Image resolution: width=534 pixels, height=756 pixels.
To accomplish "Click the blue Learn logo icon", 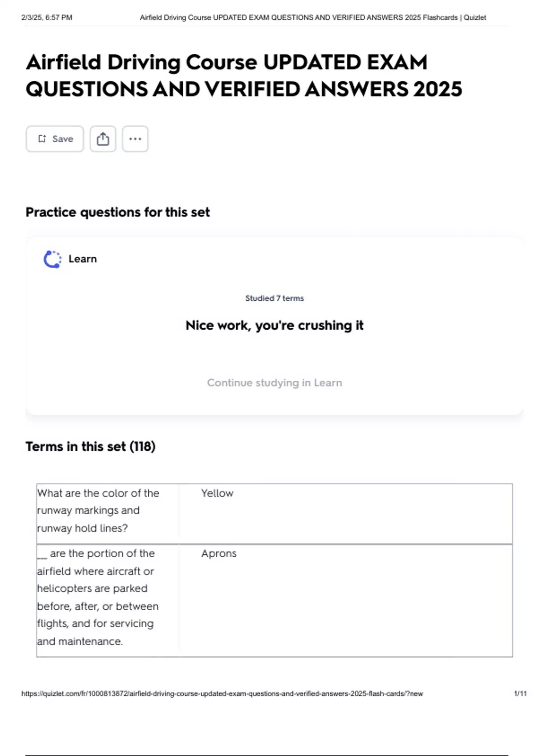I will tap(51, 258).
